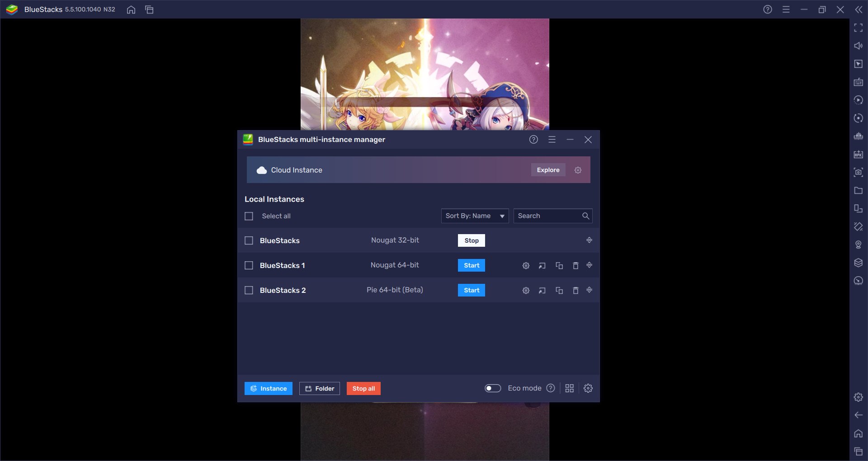The height and width of the screenshot is (461, 868).
Task: Click the multi-window tabs icon in title bar
Action: click(x=149, y=9)
